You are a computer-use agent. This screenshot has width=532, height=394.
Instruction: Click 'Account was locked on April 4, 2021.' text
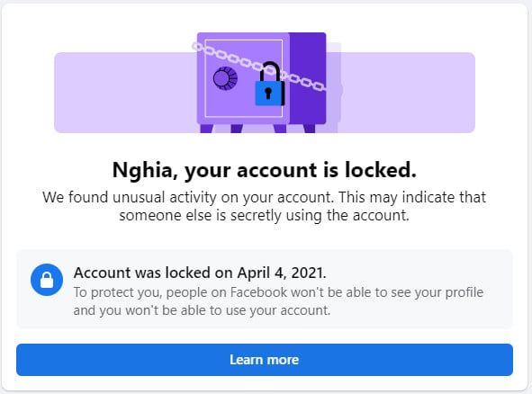200,273
